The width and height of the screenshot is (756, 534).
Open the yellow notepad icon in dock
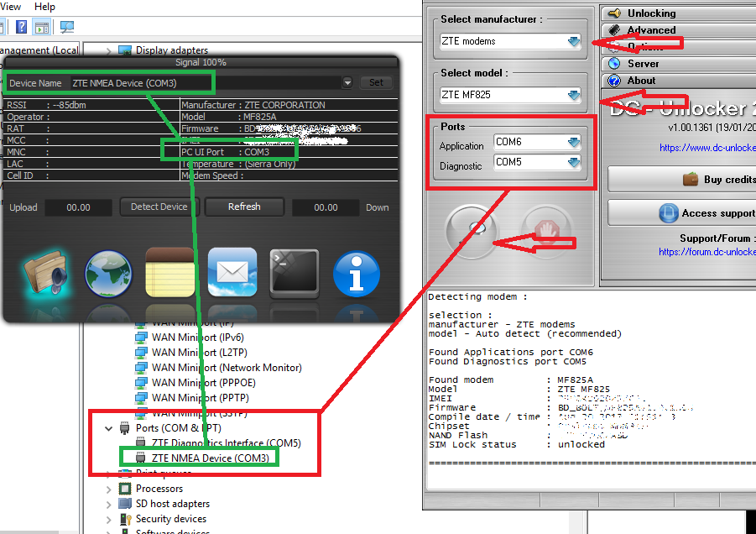pos(169,272)
